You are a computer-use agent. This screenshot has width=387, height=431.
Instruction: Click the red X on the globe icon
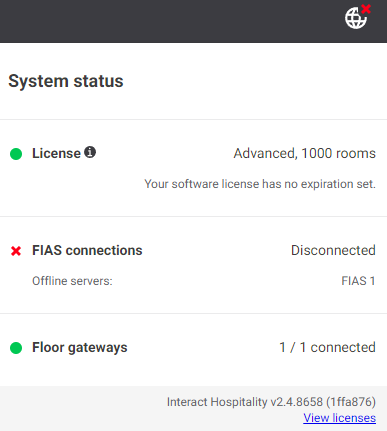pos(366,9)
